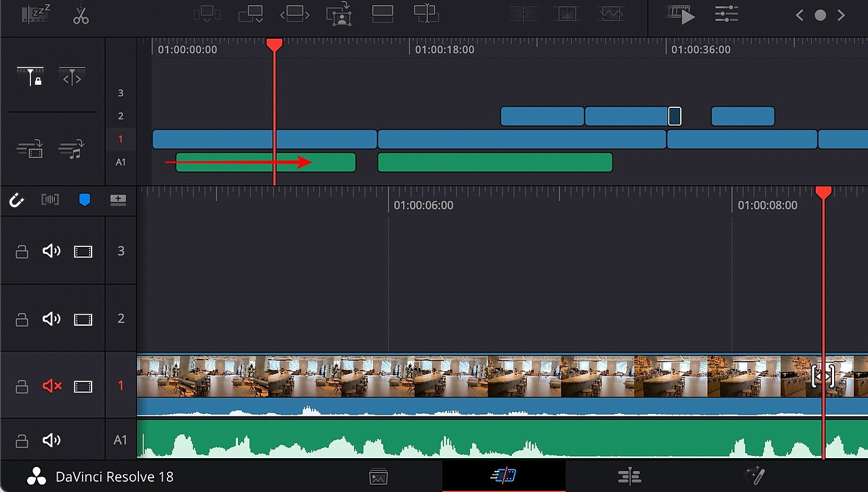Select the trim handle on the video clip
The width and height of the screenshot is (868, 492).
(x=823, y=375)
